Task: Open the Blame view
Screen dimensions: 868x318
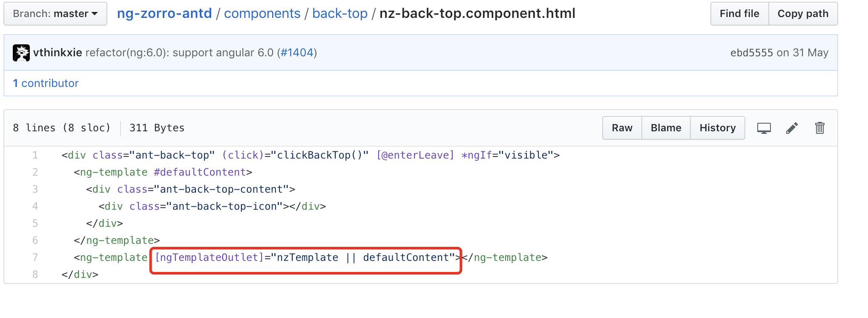Action: point(666,128)
